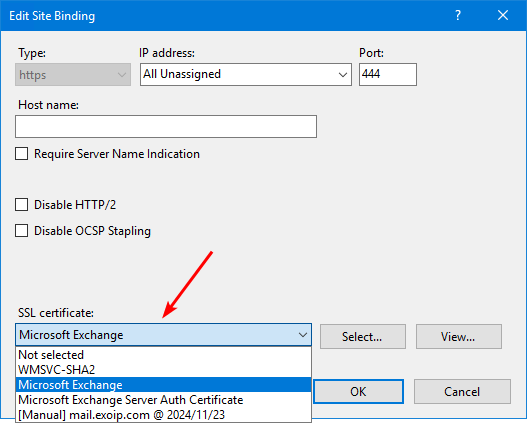Pick highlighted Microsoft Exchange list entry
Screen dimensions: 527x424
pos(163,385)
